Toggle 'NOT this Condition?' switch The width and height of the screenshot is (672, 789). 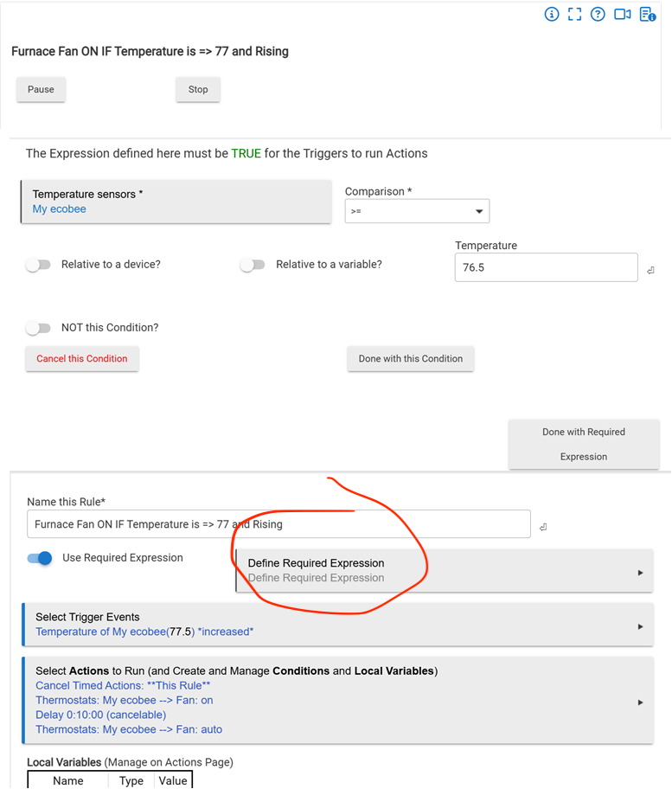38,328
